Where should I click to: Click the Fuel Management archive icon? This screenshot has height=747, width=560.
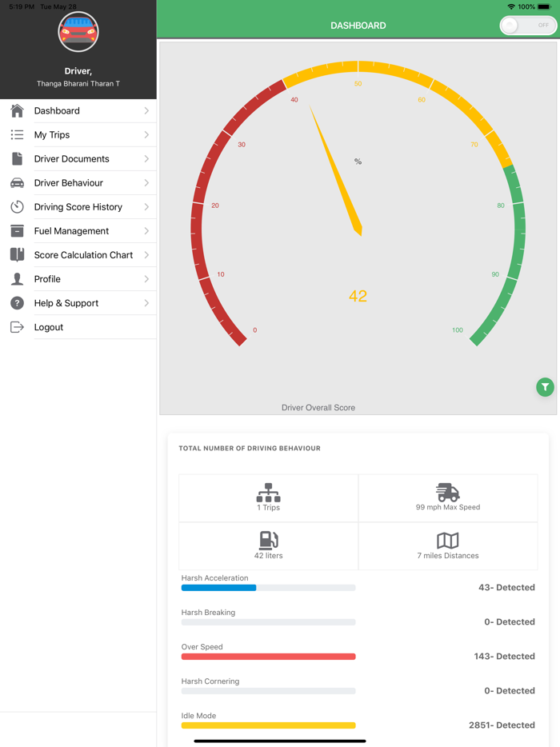tap(17, 231)
